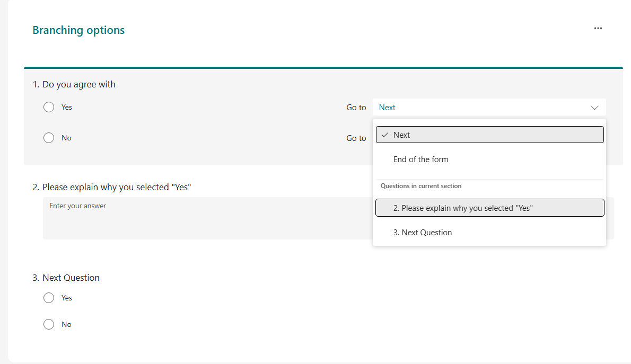Collapse the Go to dropdown showing Next

[x=489, y=108]
